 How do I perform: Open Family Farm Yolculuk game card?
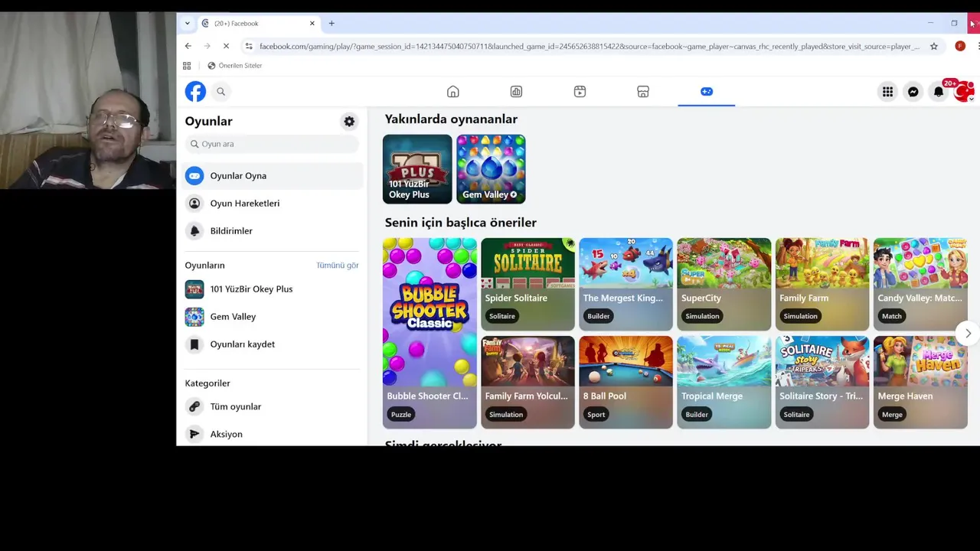click(x=528, y=382)
